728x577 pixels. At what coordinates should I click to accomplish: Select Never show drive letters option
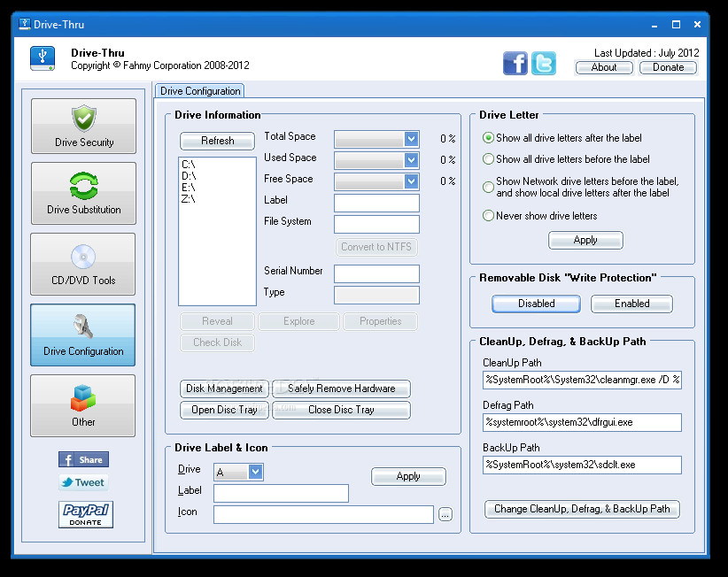pyautogui.click(x=540, y=216)
